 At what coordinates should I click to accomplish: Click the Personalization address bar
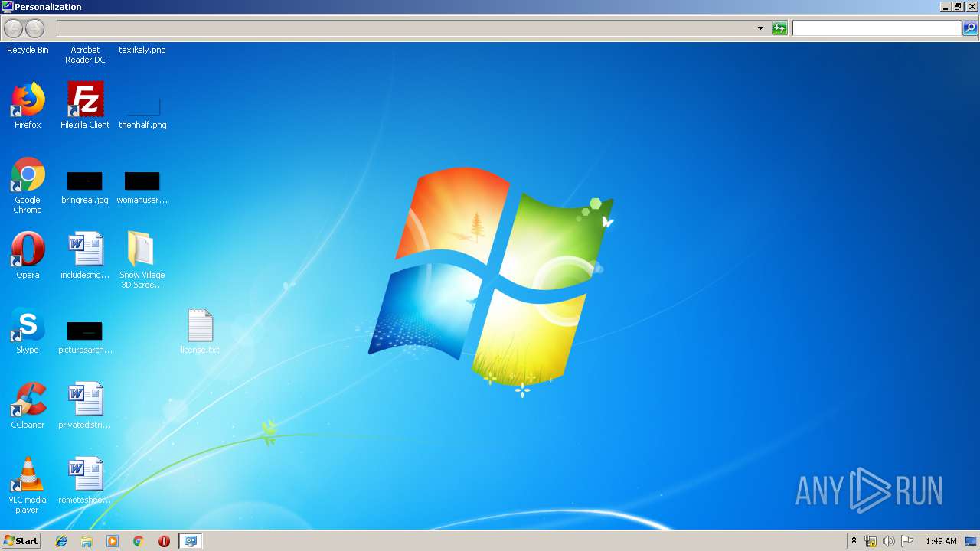click(x=406, y=28)
